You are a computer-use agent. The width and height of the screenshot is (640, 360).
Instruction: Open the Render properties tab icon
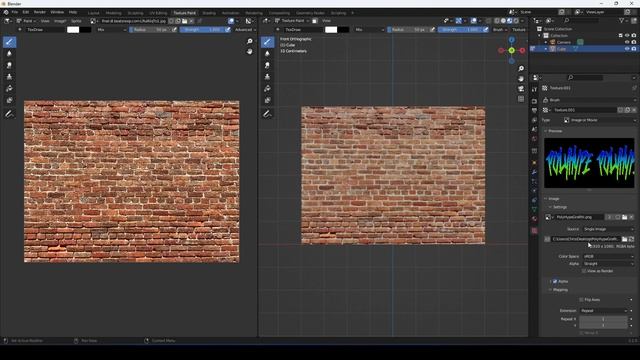(x=534, y=100)
